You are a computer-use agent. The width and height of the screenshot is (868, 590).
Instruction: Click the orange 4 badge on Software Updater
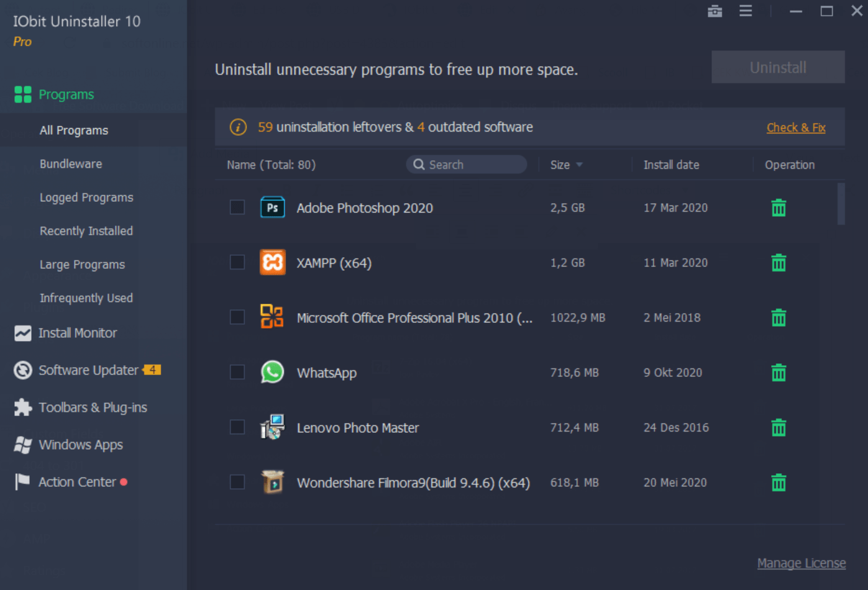[x=152, y=370]
